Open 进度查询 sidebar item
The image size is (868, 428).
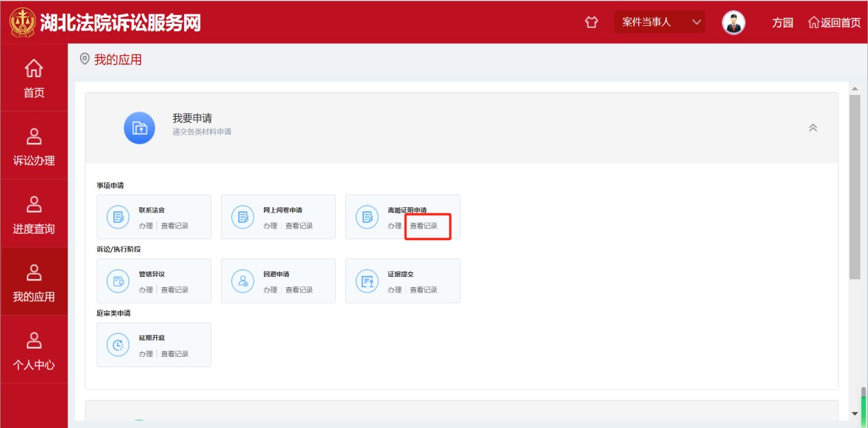[34, 213]
